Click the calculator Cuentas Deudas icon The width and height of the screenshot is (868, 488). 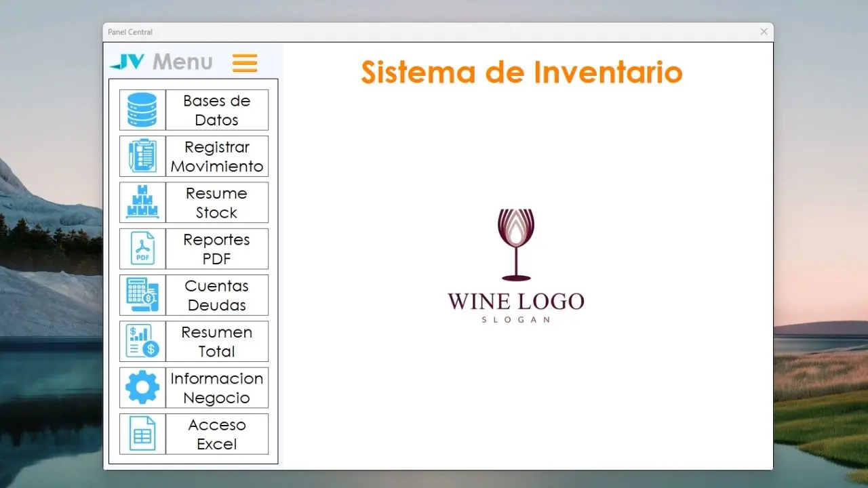142,295
